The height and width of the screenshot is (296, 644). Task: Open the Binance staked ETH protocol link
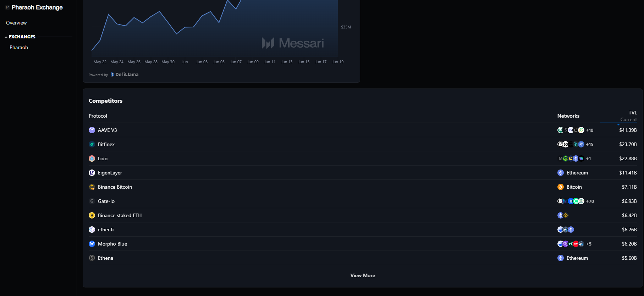click(120, 215)
